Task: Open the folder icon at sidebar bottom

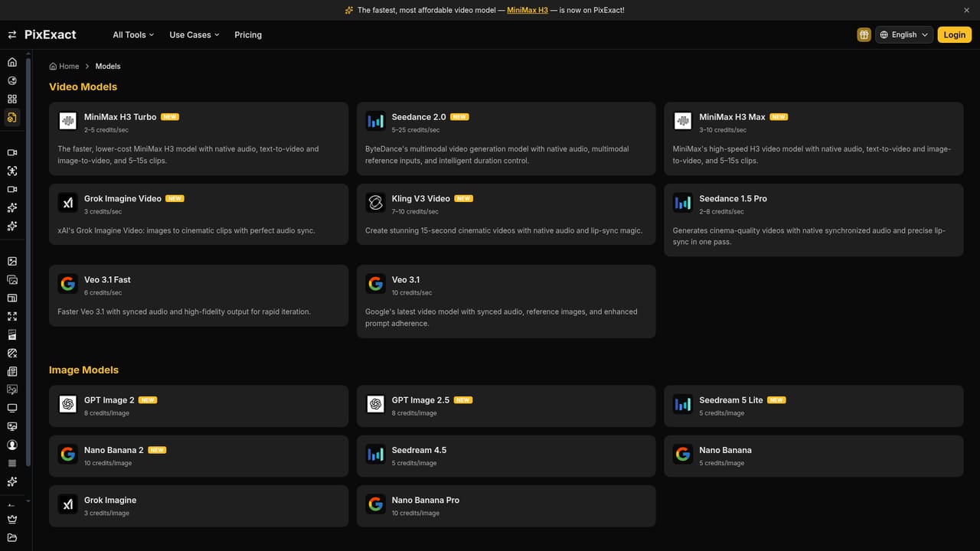Action: tap(12, 537)
